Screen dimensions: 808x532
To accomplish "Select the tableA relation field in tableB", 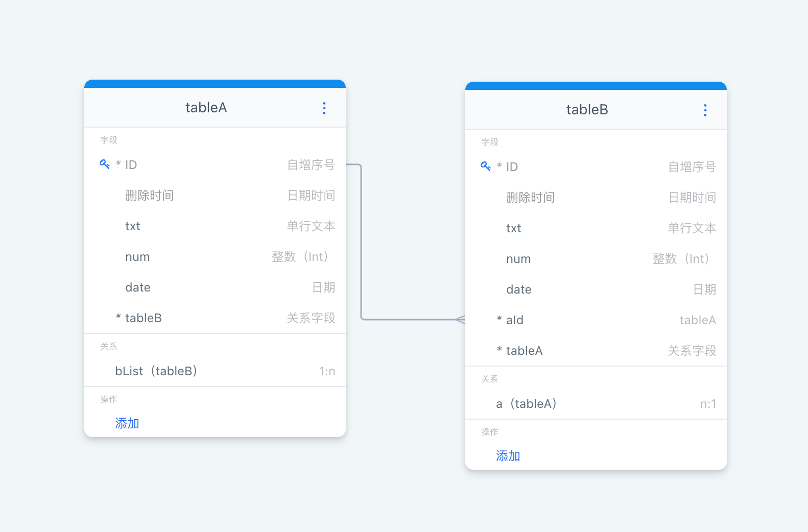I will tap(596, 351).
